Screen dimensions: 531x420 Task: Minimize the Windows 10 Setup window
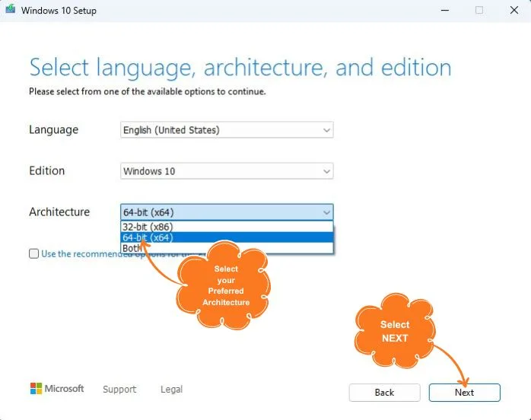pos(445,10)
